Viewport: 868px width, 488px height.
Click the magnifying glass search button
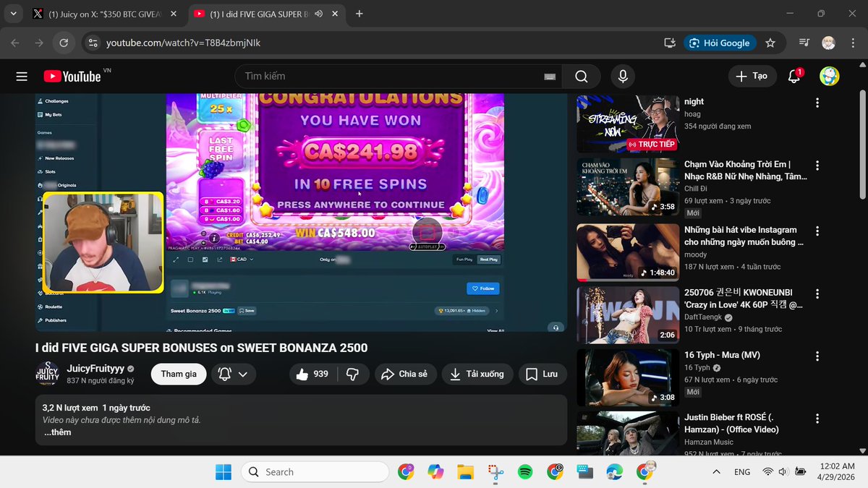pyautogui.click(x=582, y=76)
